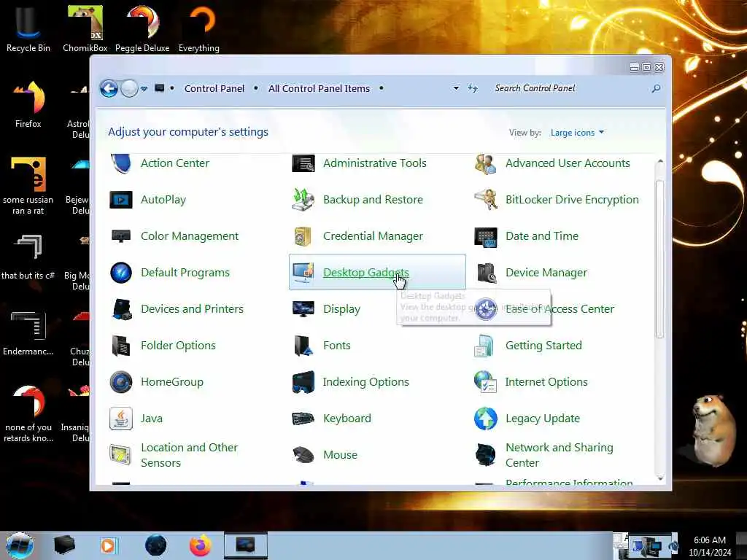Open the Device Manager link

(546, 273)
